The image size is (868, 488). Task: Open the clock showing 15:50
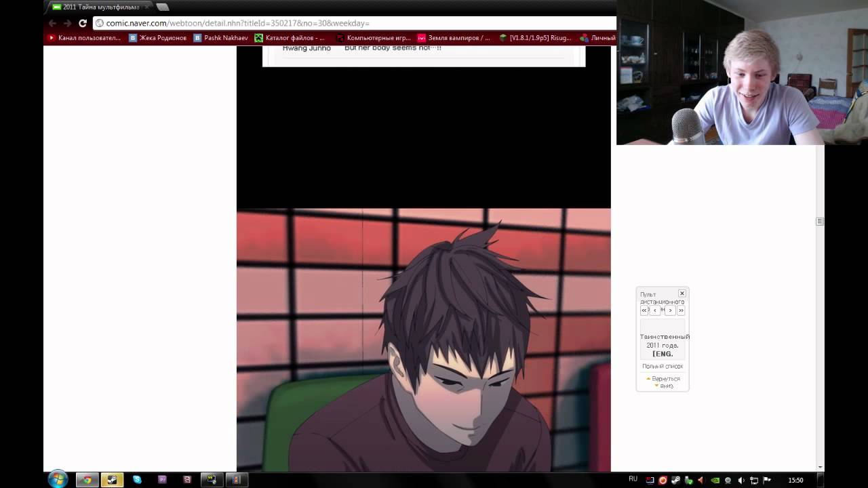795,481
